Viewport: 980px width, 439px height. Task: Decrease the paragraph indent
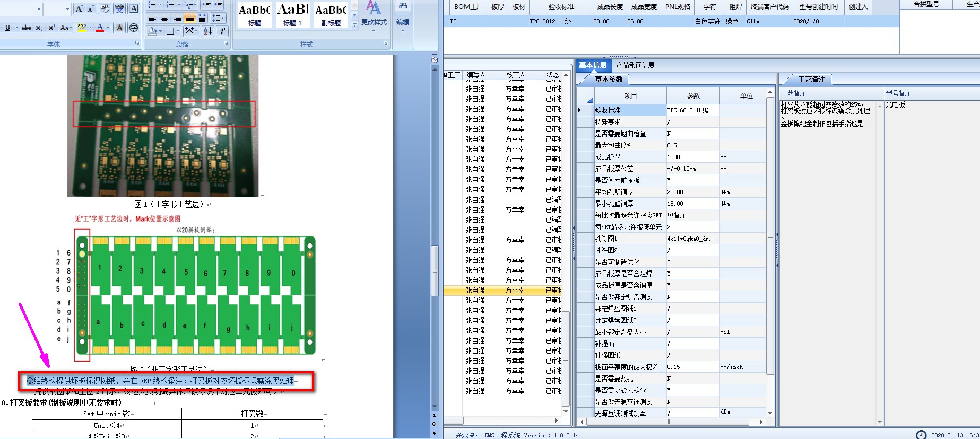click(x=207, y=5)
